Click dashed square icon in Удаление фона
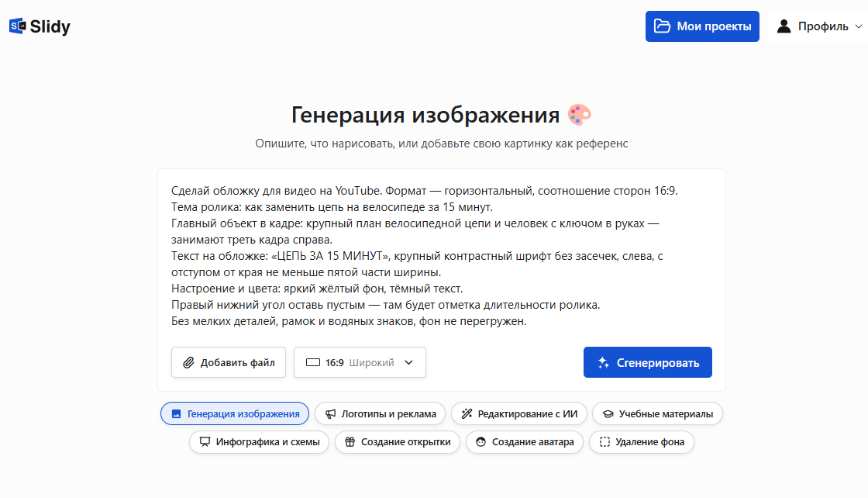868x498 pixels. click(x=604, y=442)
